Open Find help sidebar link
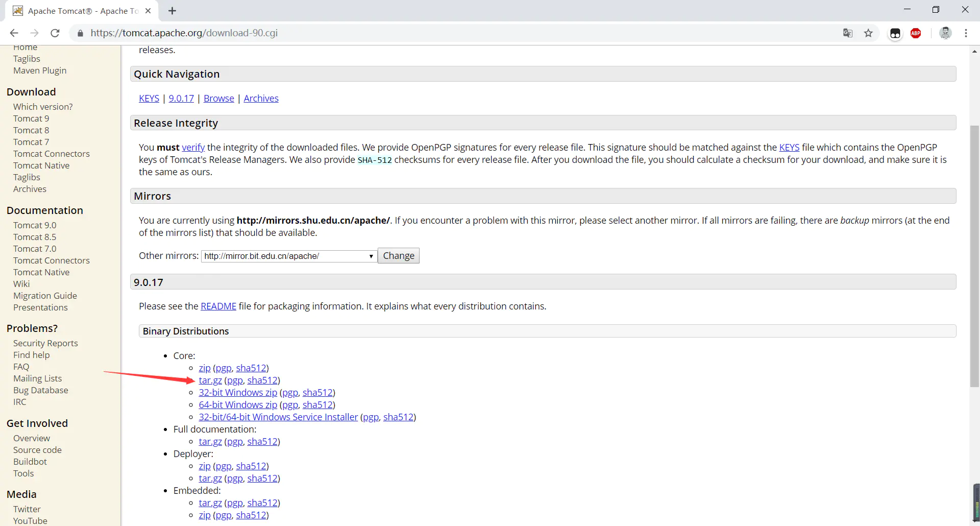This screenshot has height=526, width=980. click(x=32, y=355)
